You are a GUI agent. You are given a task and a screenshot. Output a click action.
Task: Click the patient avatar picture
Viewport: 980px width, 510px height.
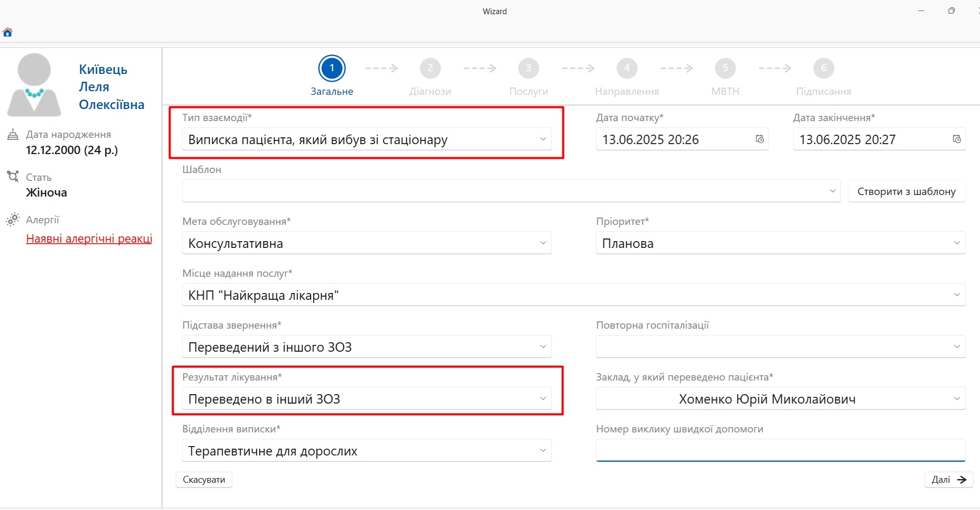[34, 85]
